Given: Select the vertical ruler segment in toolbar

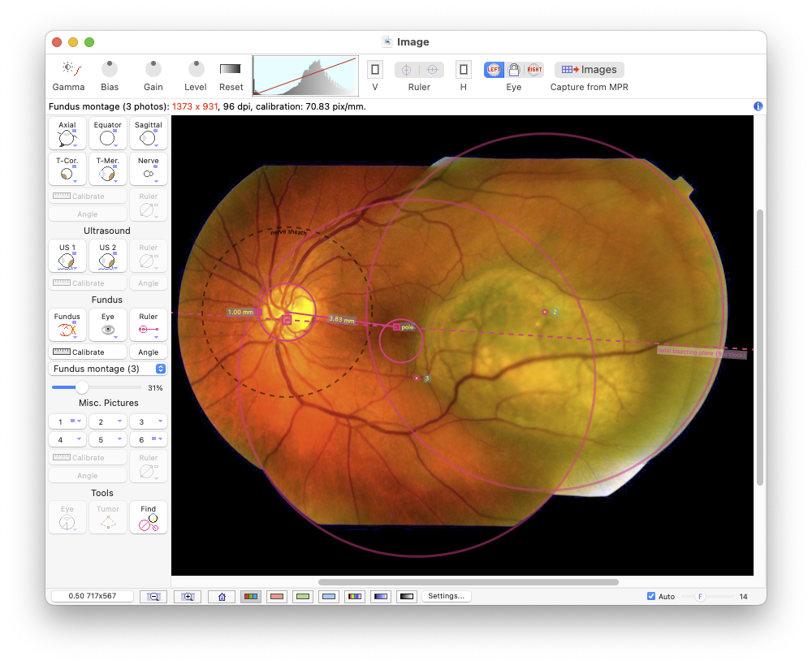Looking at the screenshot, I should pos(407,69).
